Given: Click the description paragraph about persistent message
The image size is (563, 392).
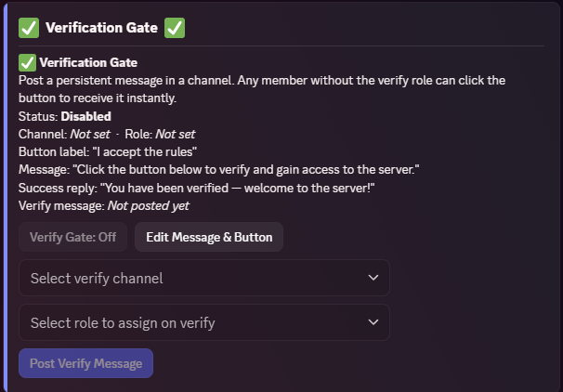Looking at the screenshot, I should (x=262, y=89).
